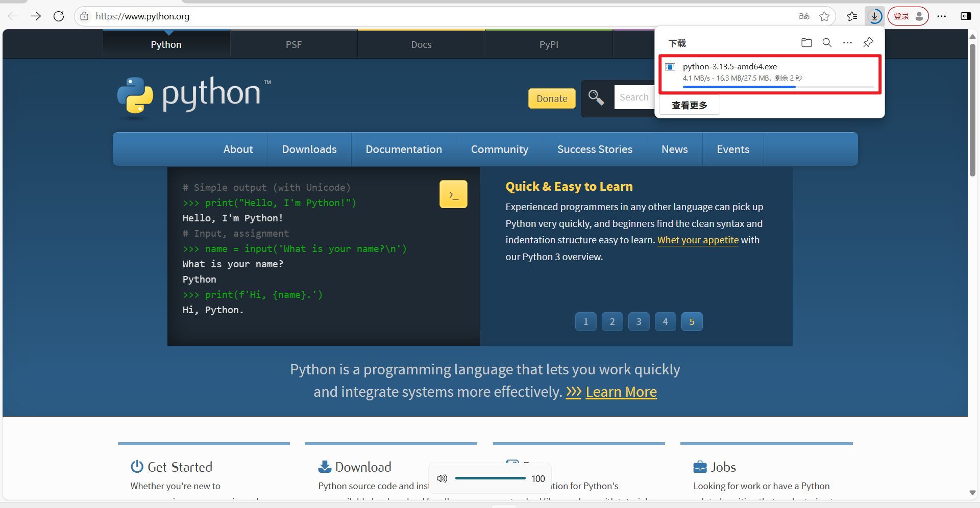Show slide 1 of the carousel
980x508 pixels.
tap(586, 322)
